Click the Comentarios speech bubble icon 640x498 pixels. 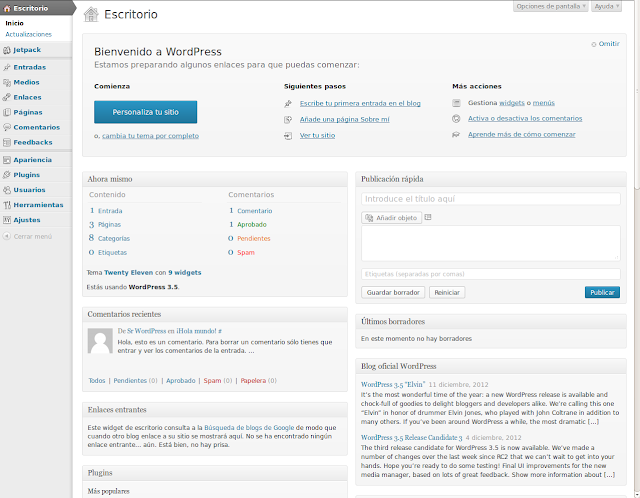click(x=7, y=127)
